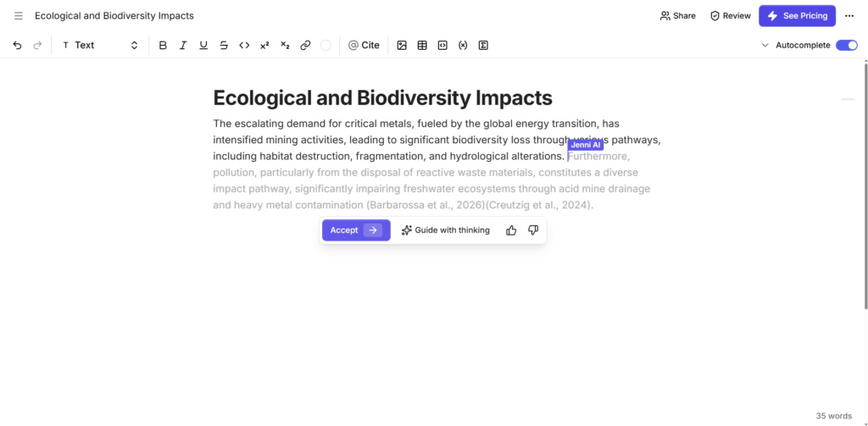868x426 pixels.
Task: Open the Review panel
Action: (x=730, y=15)
